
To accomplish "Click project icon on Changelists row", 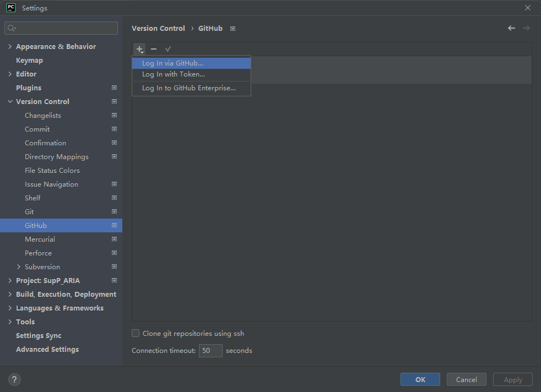I will tap(114, 115).
